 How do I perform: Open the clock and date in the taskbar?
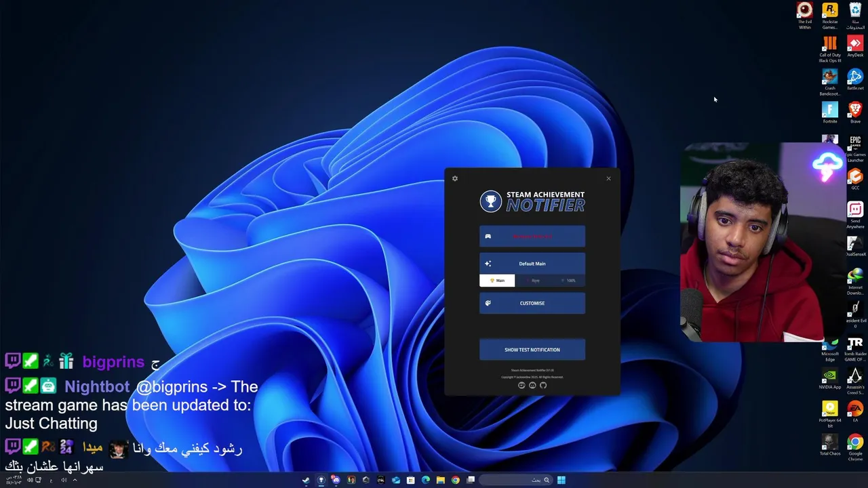coord(14,480)
